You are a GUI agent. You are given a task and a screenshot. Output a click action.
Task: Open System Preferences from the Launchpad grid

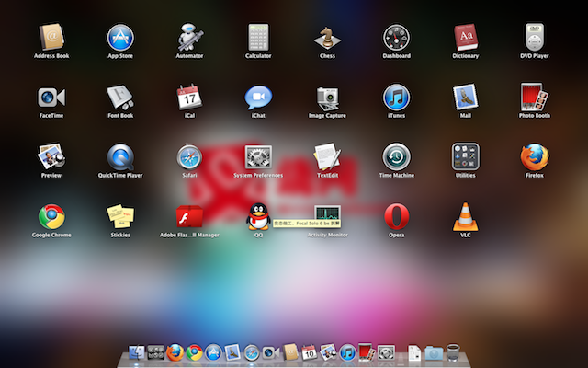tap(258, 157)
